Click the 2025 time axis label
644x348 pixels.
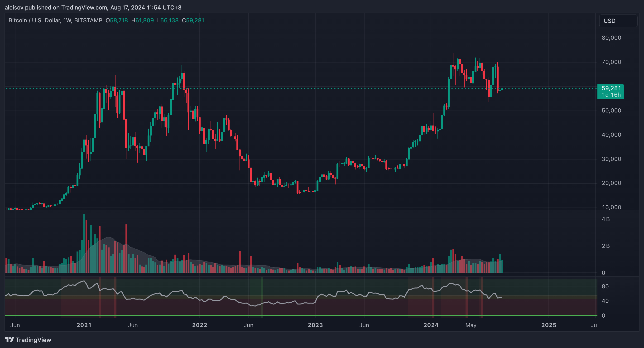pos(549,325)
